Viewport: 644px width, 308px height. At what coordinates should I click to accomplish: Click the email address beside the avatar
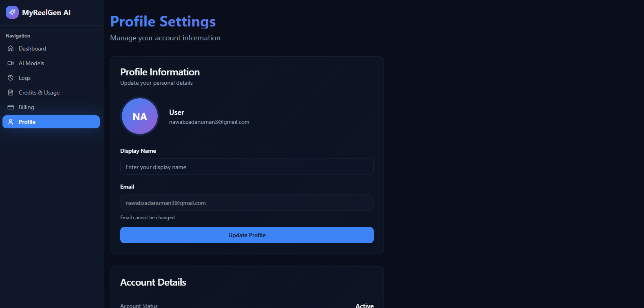click(x=209, y=122)
